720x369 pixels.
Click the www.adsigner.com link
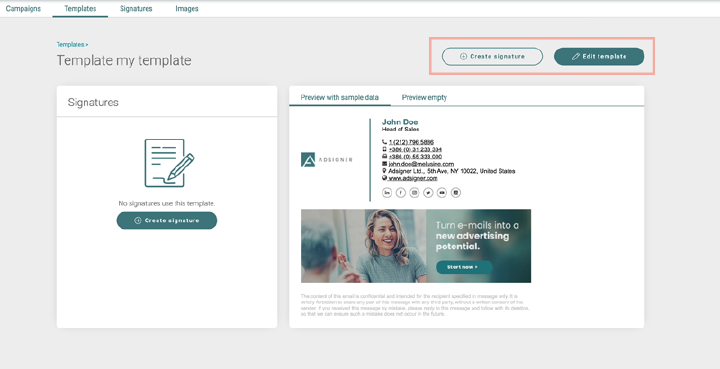tap(413, 178)
